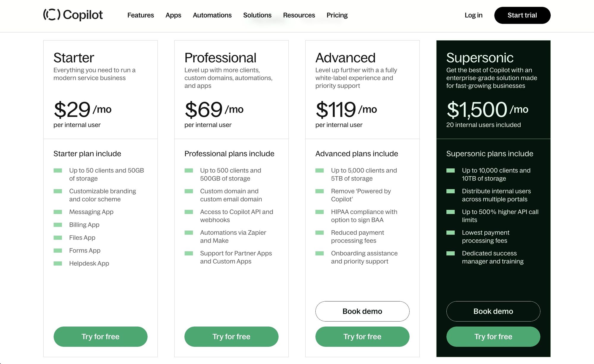Click the Copilot logo icon

click(52, 15)
